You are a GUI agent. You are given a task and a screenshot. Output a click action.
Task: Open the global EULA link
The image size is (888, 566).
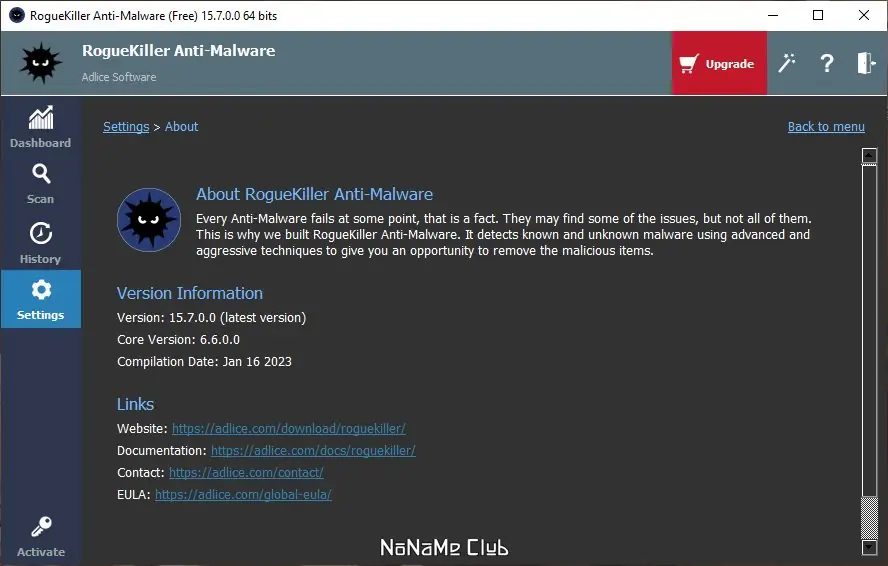(x=243, y=495)
